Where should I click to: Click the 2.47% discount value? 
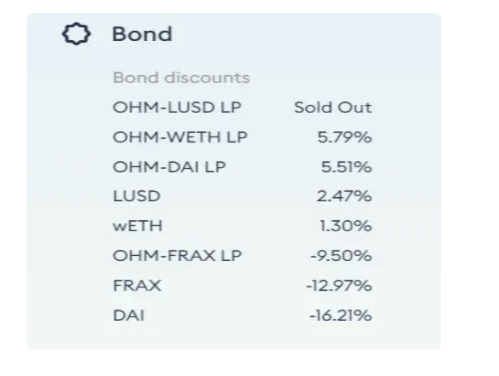[344, 196]
